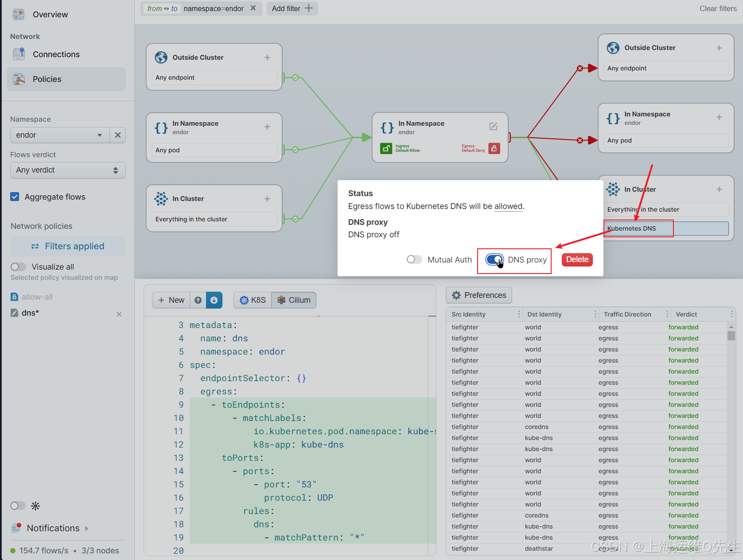
Task: Toggle the Visualize all switch
Action: tap(18, 266)
